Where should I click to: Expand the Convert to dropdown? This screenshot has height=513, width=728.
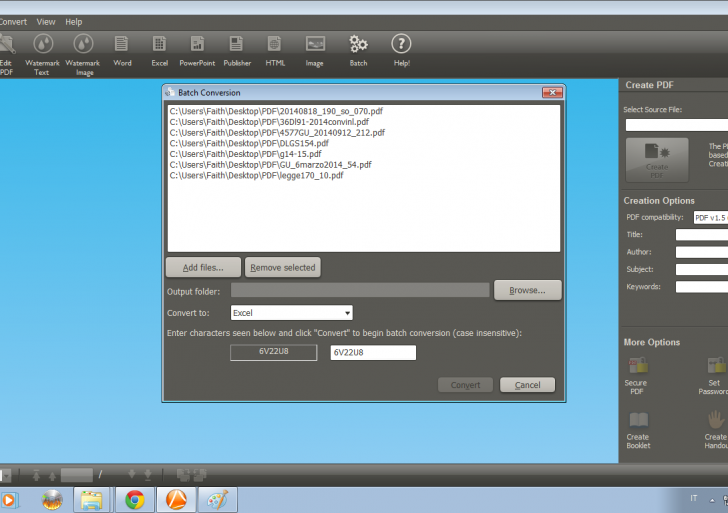pos(347,313)
